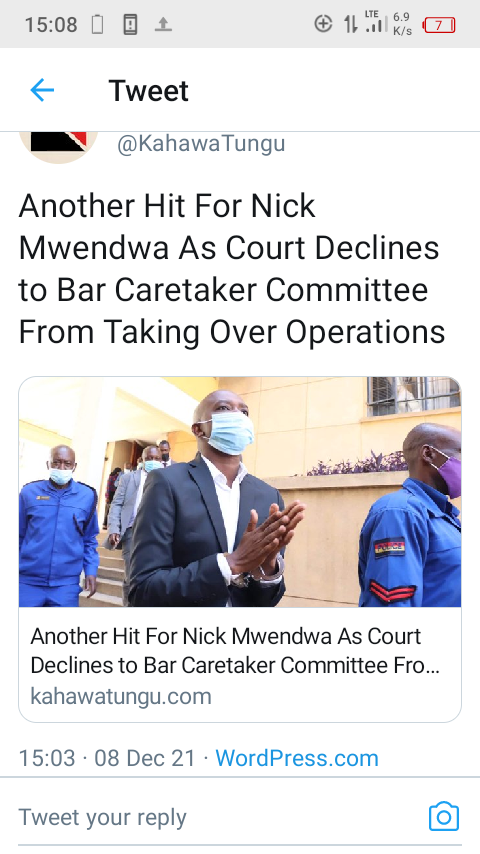Tap the red low battery indicator

pyautogui.click(x=439, y=25)
